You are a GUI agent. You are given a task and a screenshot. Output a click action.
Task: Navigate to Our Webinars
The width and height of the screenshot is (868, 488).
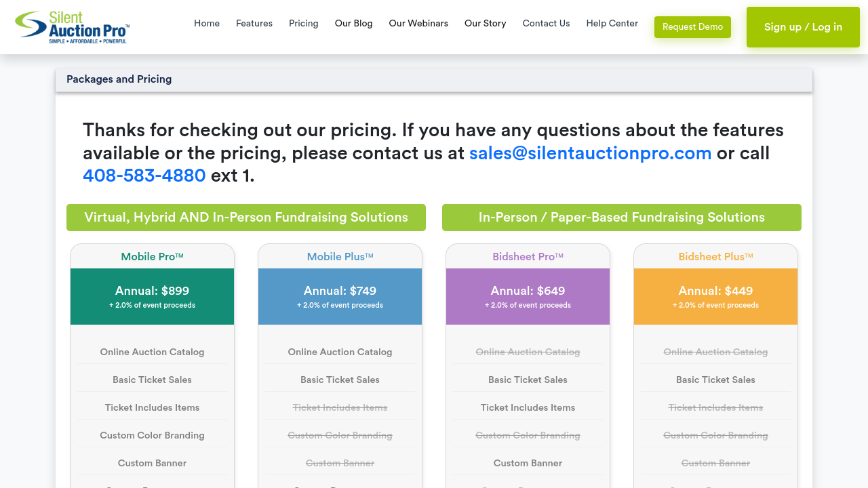(x=418, y=23)
